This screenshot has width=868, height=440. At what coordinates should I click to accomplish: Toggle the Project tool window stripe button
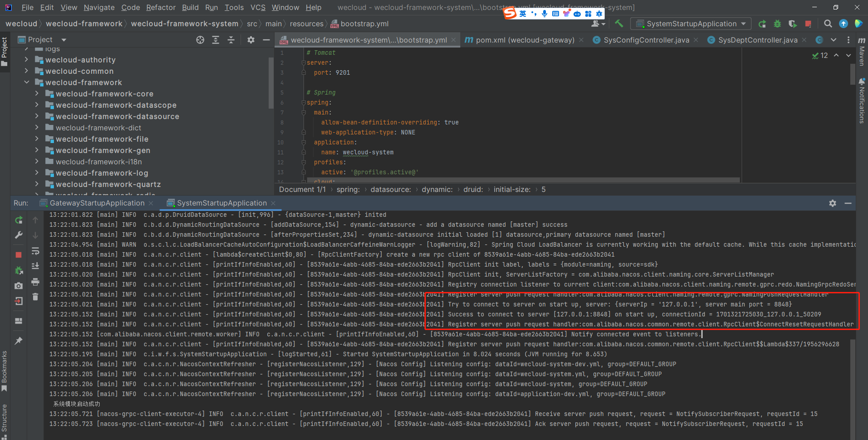(5, 51)
